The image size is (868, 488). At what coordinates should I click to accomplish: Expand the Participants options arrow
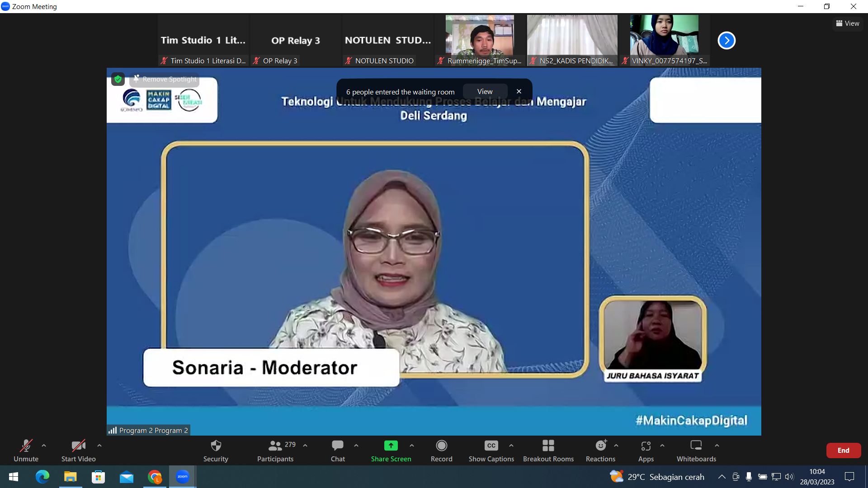pos(305,446)
